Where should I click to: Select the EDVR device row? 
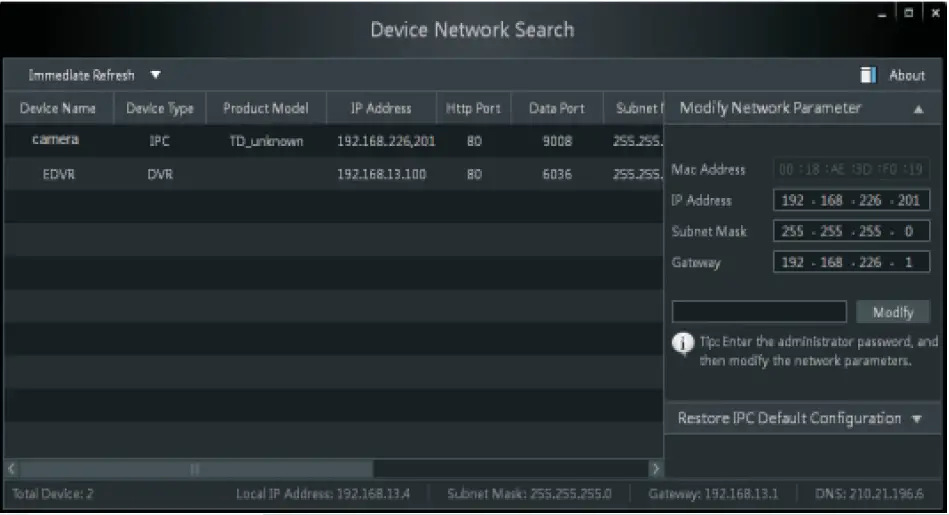point(330,175)
